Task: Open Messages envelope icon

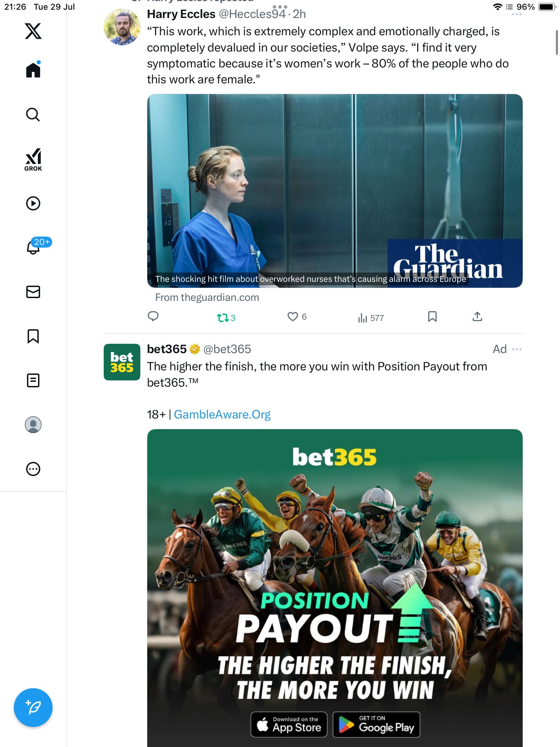Action: coord(33,292)
